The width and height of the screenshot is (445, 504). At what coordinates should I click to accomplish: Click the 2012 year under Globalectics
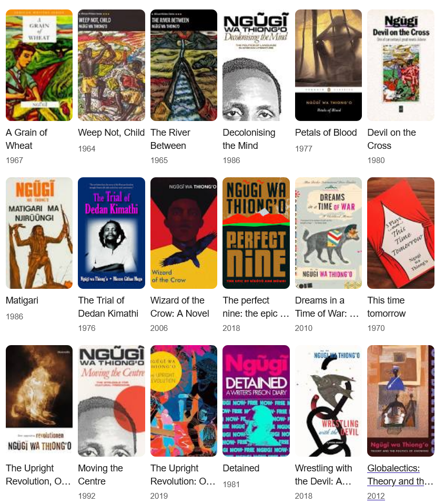376,496
